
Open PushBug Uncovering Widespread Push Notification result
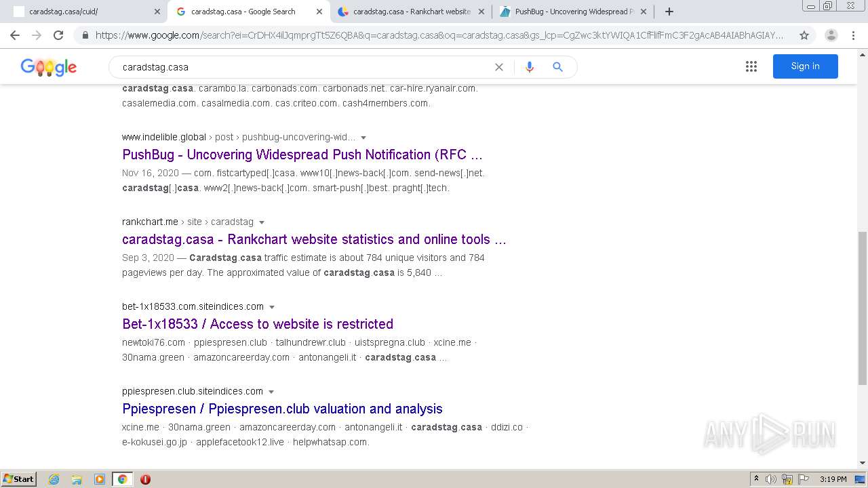pos(302,155)
